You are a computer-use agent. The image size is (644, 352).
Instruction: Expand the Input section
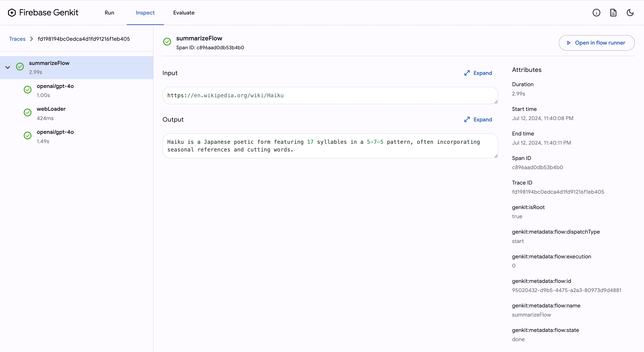click(478, 73)
